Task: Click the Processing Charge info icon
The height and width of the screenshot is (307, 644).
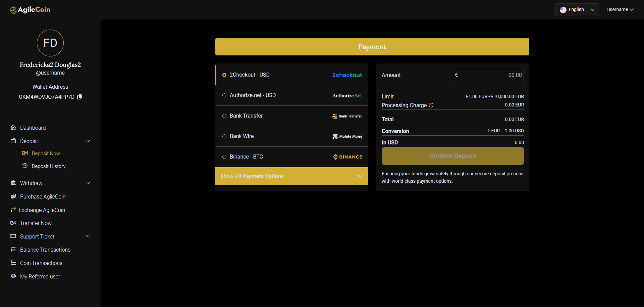Action: (x=431, y=105)
